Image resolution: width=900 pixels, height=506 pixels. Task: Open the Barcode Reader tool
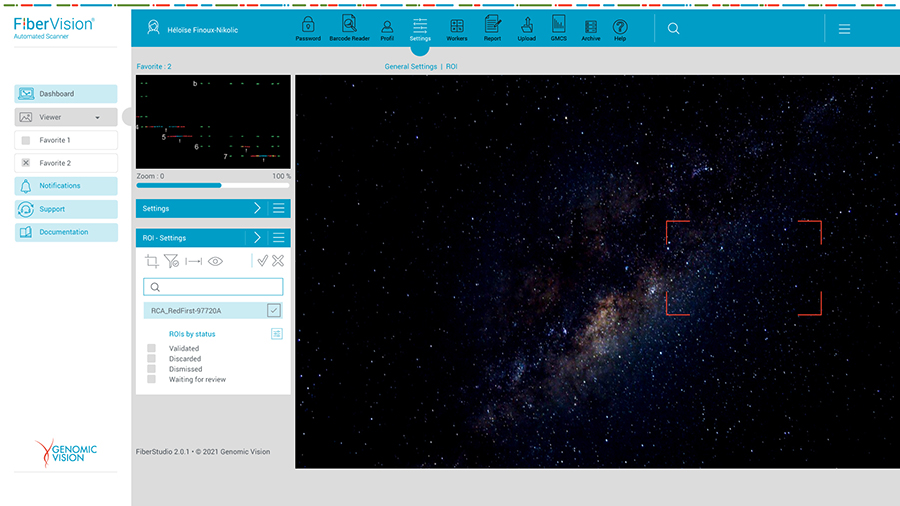348,26
